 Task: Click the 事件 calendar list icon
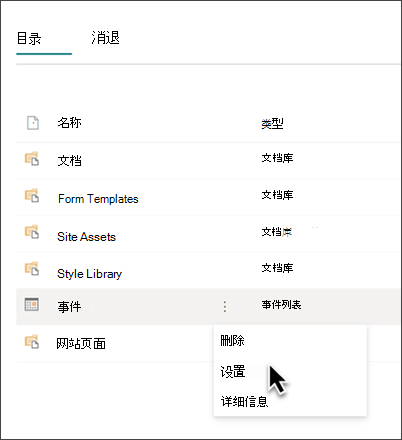(32, 304)
